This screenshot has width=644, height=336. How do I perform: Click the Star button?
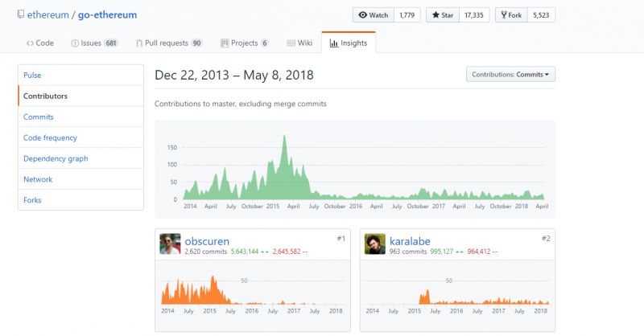[443, 15]
